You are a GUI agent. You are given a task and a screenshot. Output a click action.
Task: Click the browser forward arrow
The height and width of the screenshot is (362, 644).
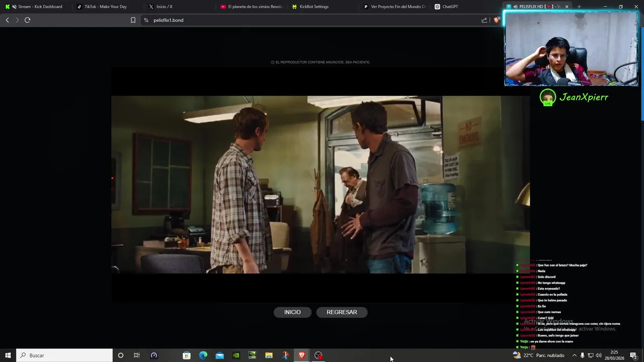point(17,20)
